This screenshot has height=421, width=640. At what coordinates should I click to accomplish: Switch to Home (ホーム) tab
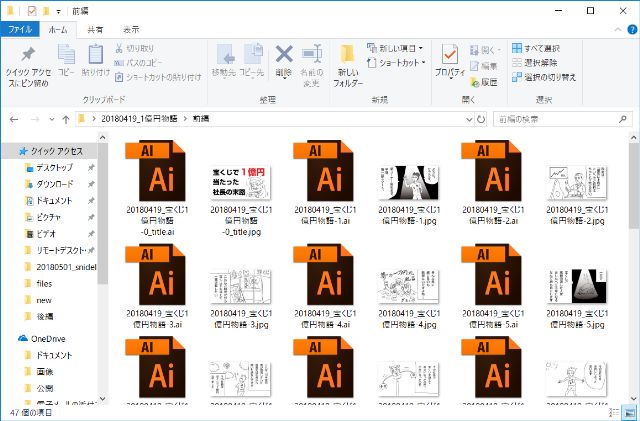[58, 29]
